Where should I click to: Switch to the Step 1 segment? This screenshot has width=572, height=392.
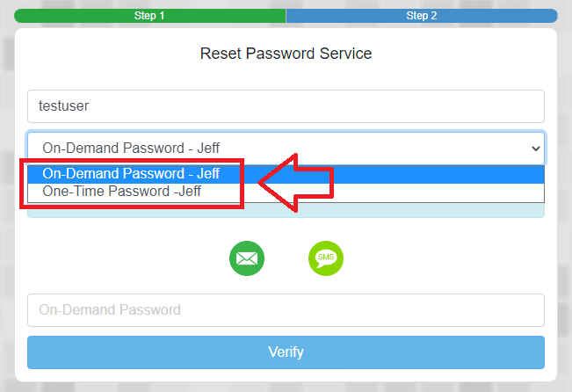tap(149, 16)
